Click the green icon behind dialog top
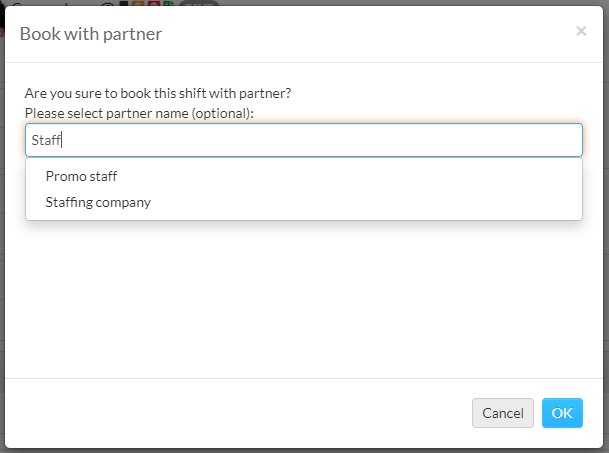This screenshot has width=609, height=453. [x=168, y=3]
